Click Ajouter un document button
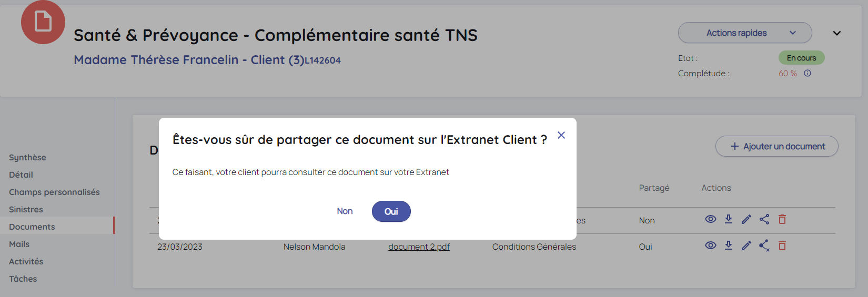 [x=776, y=147]
